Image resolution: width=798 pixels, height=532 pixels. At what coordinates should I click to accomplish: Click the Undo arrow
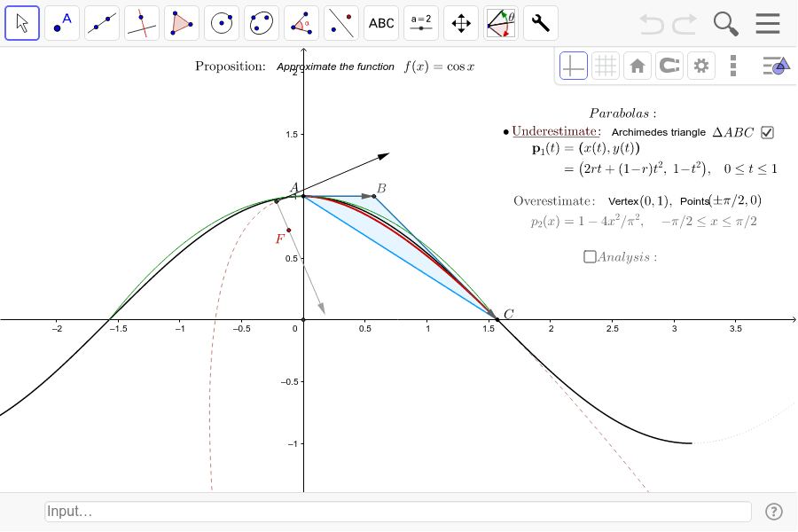tap(652, 24)
